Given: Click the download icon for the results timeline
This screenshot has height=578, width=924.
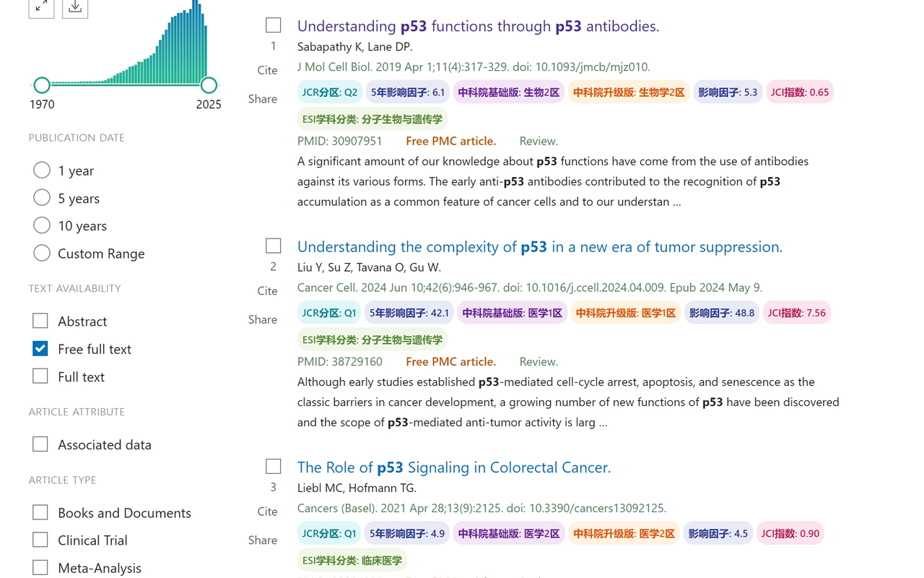Looking at the screenshot, I should 75,8.
